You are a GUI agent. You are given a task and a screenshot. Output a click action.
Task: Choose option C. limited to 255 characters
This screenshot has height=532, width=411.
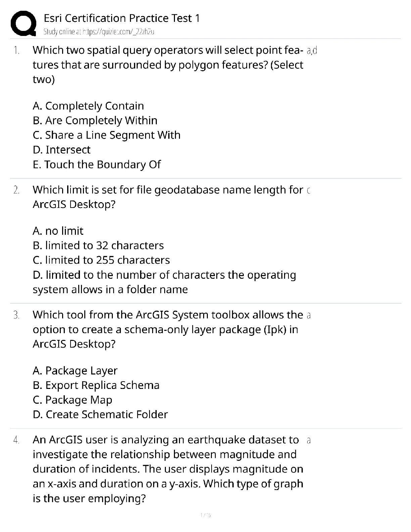click(x=101, y=260)
